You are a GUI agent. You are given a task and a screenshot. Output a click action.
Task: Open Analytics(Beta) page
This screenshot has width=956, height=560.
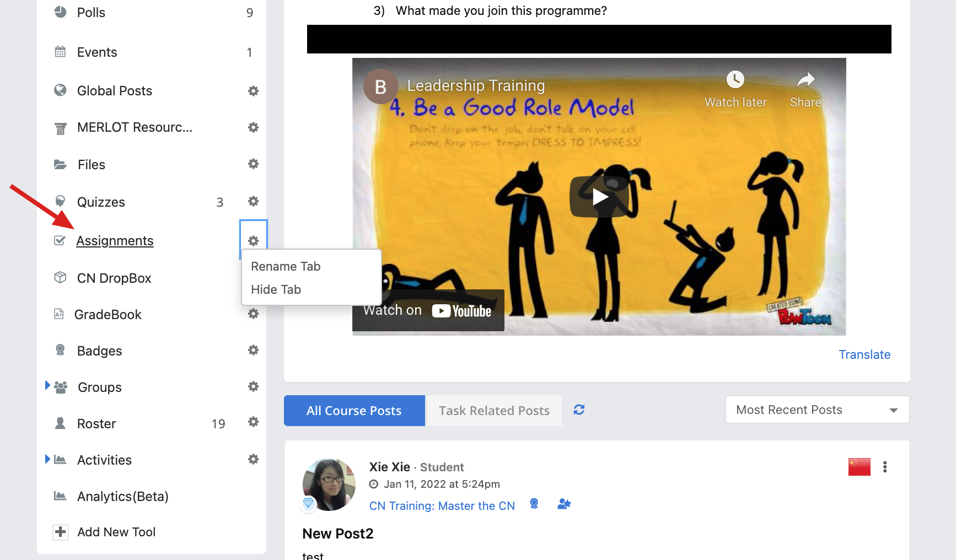(x=123, y=497)
